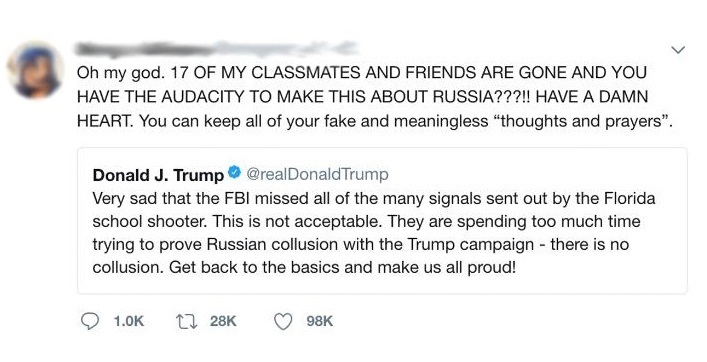Viewport: 707px width, 362px height.
Task: Open the quoted tweet's last line about basics
Action: [304, 267]
